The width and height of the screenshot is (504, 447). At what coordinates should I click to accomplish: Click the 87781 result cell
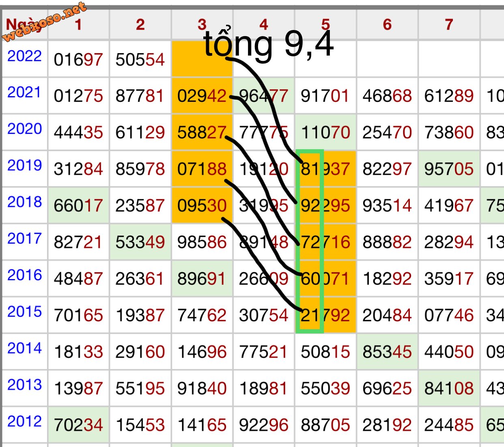[x=140, y=96]
